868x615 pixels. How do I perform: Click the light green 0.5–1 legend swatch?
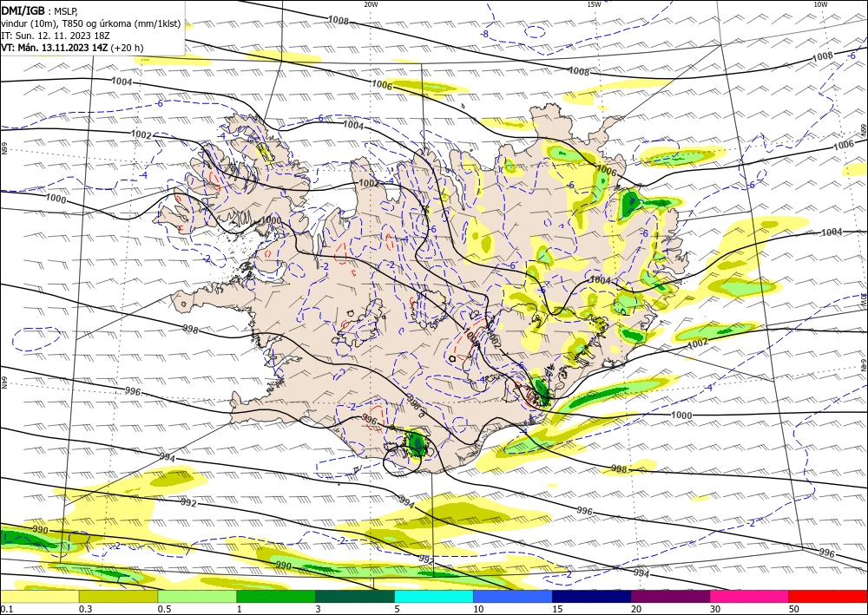click(197, 596)
